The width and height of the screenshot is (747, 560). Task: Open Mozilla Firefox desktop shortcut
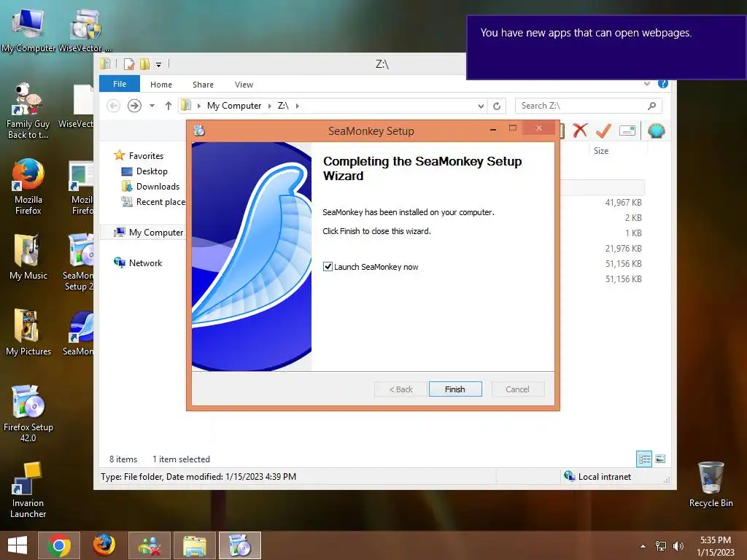(x=28, y=186)
